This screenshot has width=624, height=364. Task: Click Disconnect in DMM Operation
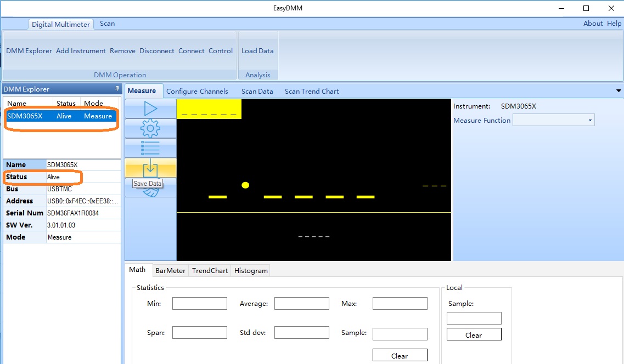(x=156, y=51)
